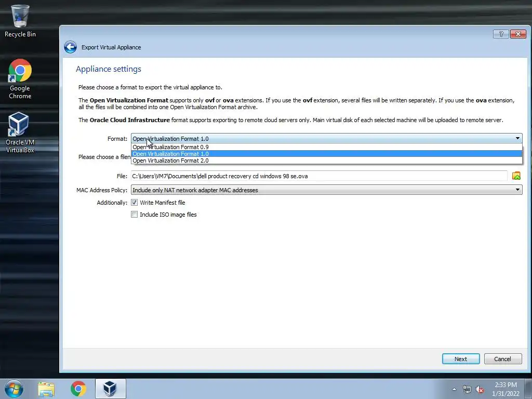Open file browser with folder icon

516,176
